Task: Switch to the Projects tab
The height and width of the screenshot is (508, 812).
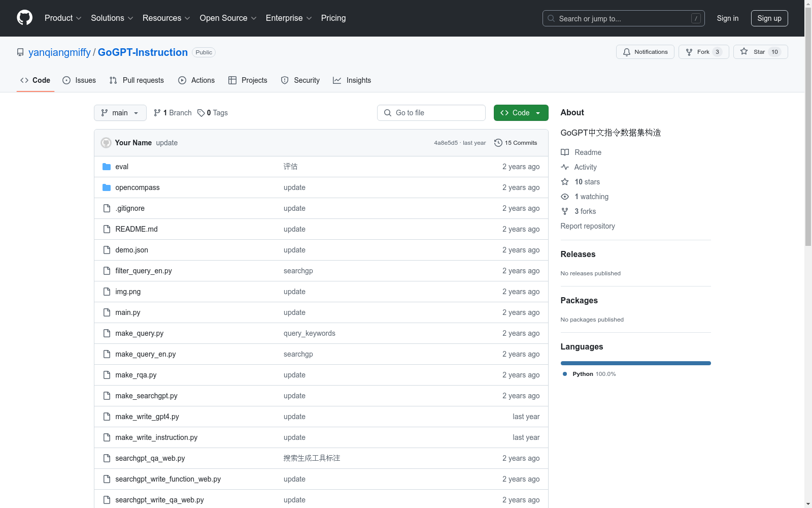Action: (x=248, y=80)
